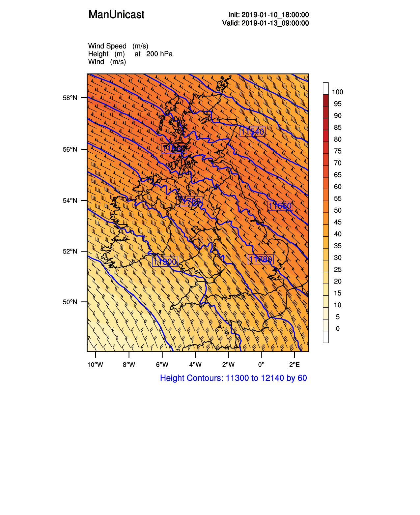Click the 2°W longitude axis label
The width and height of the screenshot is (420, 515).
click(228, 364)
